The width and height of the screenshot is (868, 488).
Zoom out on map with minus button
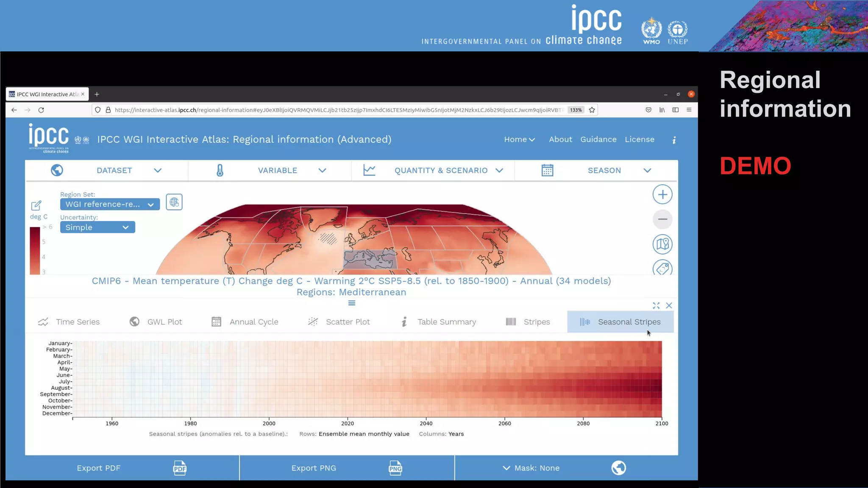(x=662, y=219)
